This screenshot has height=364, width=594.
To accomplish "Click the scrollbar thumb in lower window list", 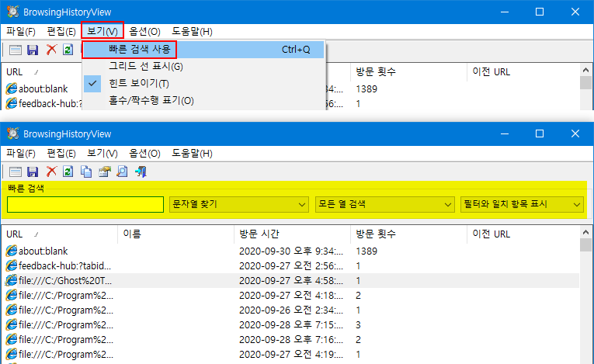I will tap(585, 244).
